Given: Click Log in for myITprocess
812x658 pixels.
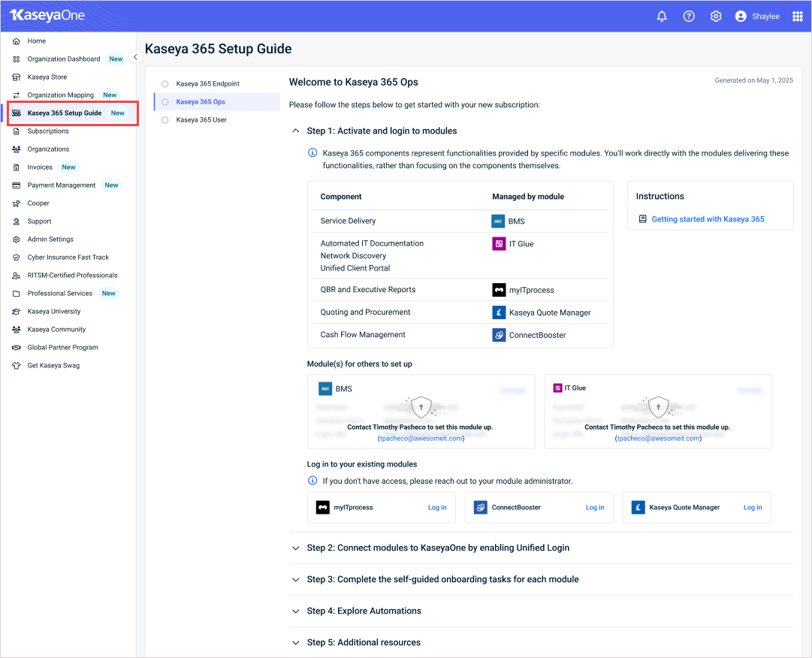Looking at the screenshot, I should coord(437,507).
